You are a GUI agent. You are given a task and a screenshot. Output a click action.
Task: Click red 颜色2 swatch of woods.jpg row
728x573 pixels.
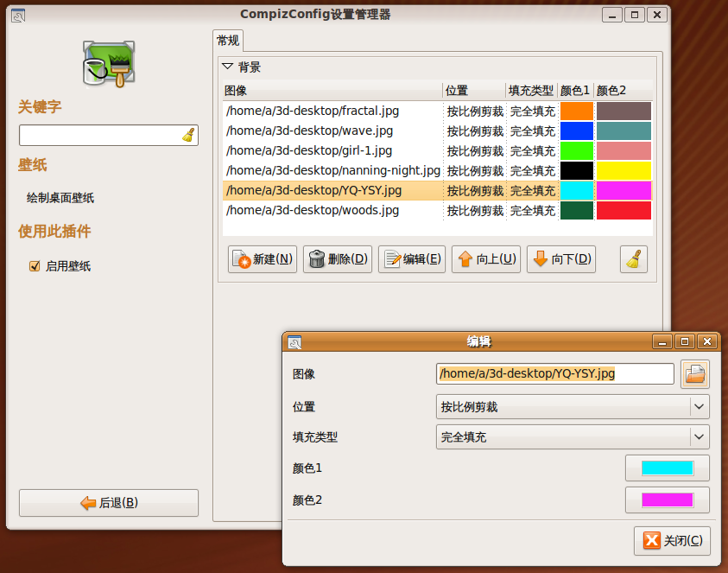(x=624, y=211)
